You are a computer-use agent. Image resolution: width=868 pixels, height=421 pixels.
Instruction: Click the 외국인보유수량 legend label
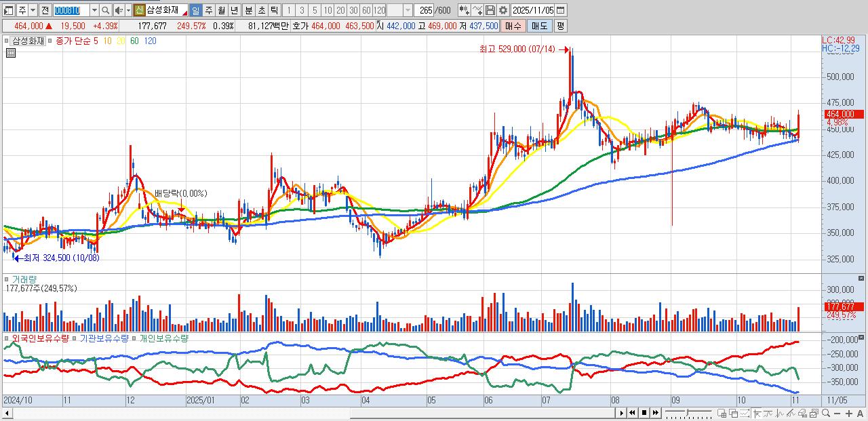tap(40, 338)
